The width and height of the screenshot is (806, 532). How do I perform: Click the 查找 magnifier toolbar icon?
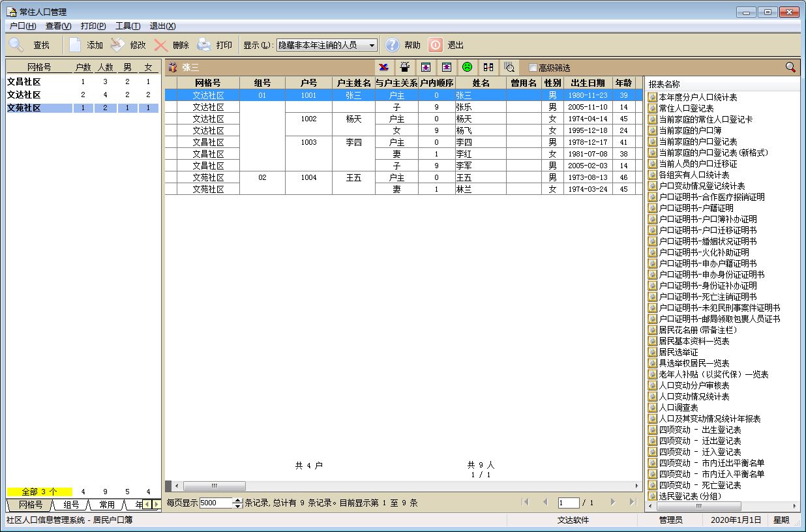point(16,45)
